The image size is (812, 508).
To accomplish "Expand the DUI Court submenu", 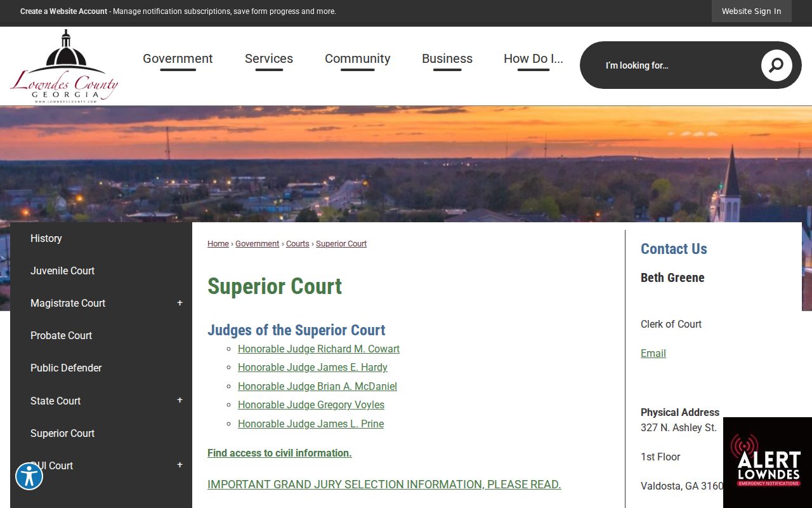I will 180,465.
